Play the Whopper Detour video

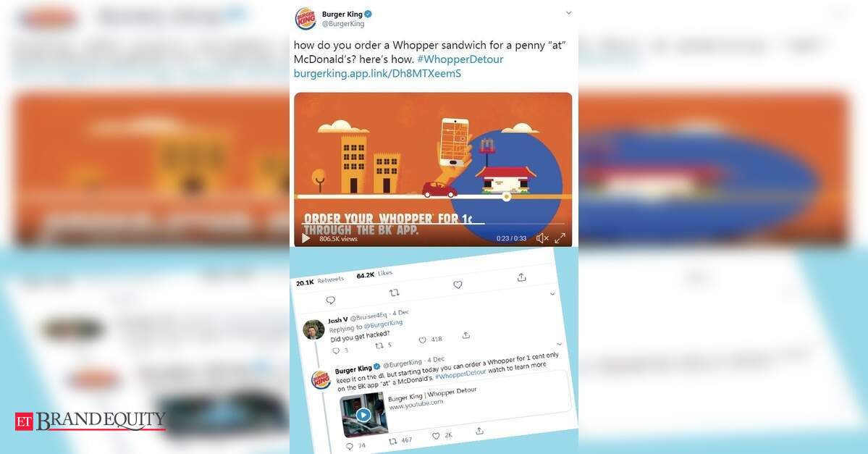tap(306, 239)
